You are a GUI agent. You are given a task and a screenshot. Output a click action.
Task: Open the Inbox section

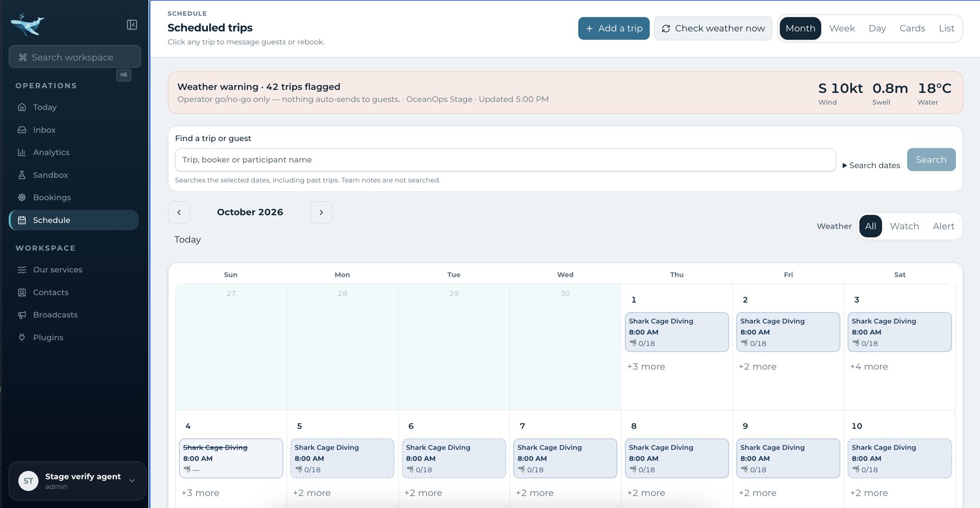[73, 130]
